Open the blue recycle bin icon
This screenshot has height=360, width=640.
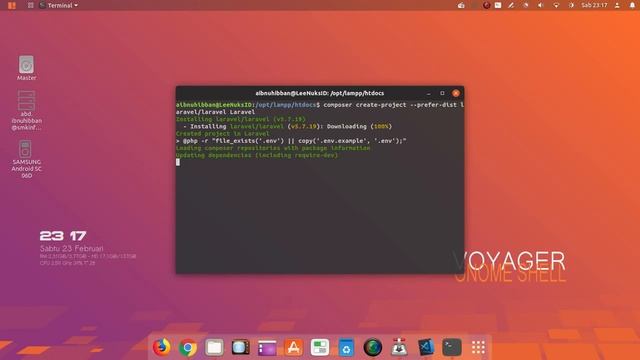pos(346,347)
